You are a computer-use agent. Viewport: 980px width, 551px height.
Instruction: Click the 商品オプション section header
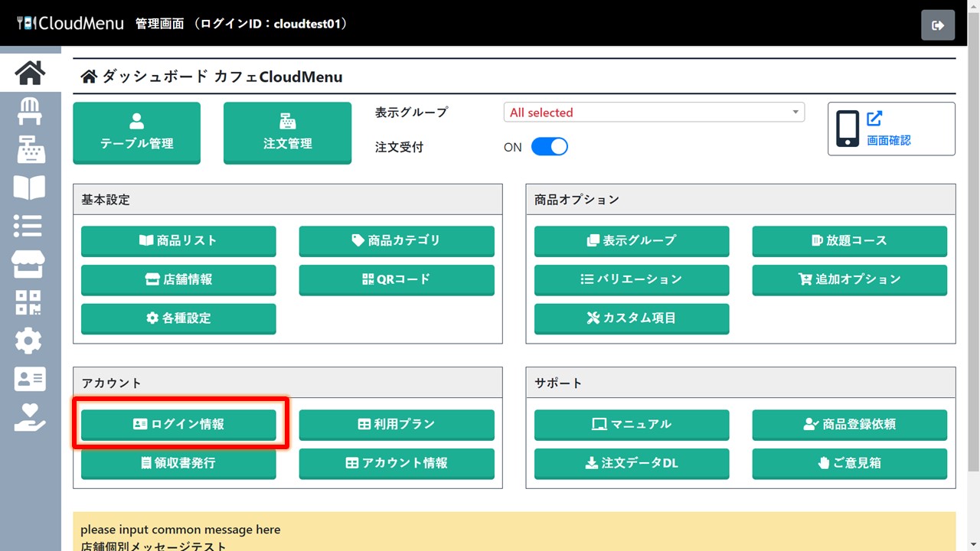click(x=741, y=200)
